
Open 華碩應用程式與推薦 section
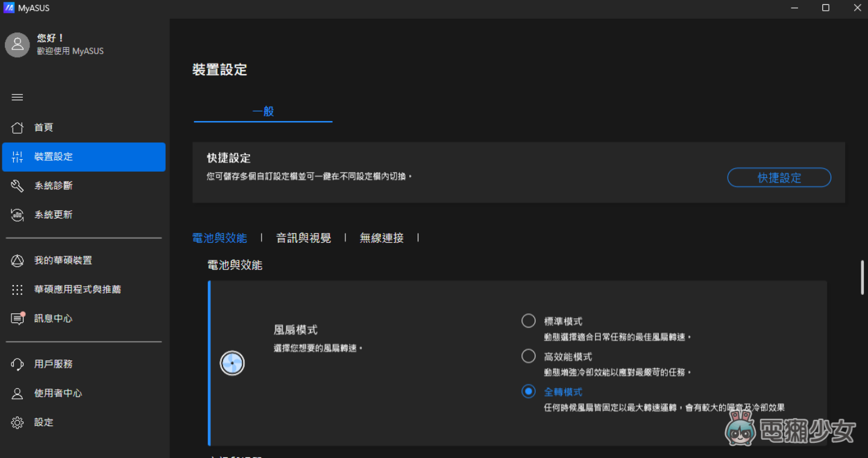(x=84, y=289)
